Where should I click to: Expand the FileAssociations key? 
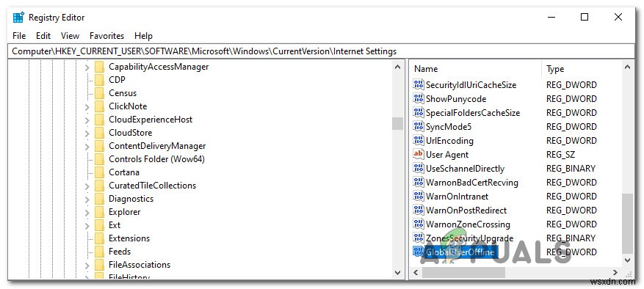point(87,266)
